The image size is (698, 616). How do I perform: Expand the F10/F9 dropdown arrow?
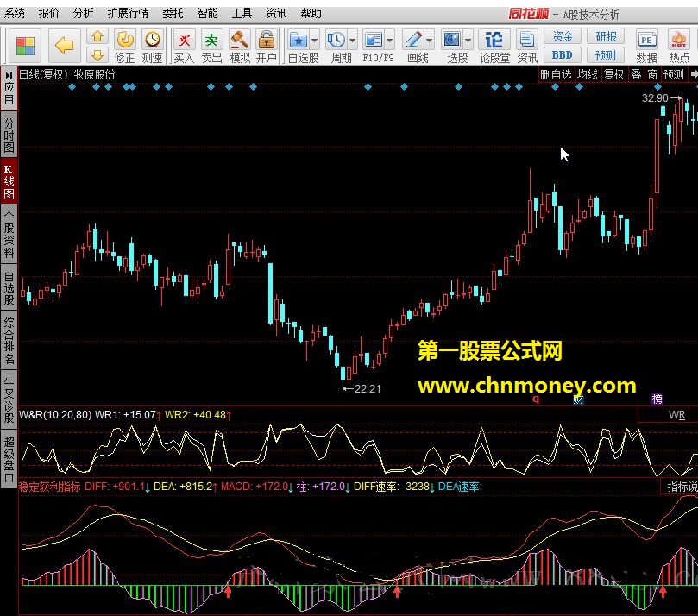tap(389, 41)
